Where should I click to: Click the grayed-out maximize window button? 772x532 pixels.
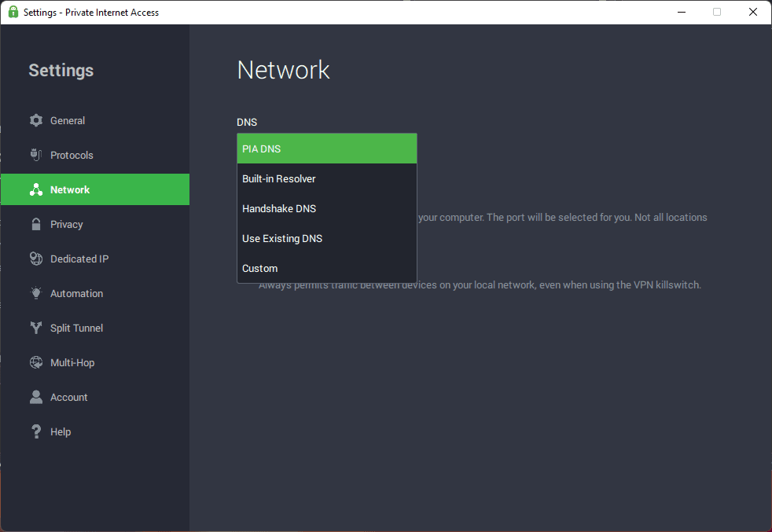tap(717, 12)
